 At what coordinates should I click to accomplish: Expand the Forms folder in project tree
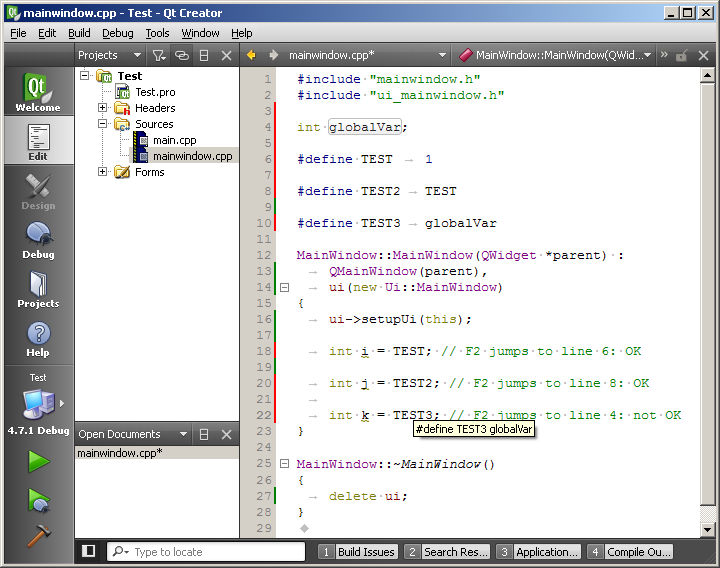tap(103, 172)
